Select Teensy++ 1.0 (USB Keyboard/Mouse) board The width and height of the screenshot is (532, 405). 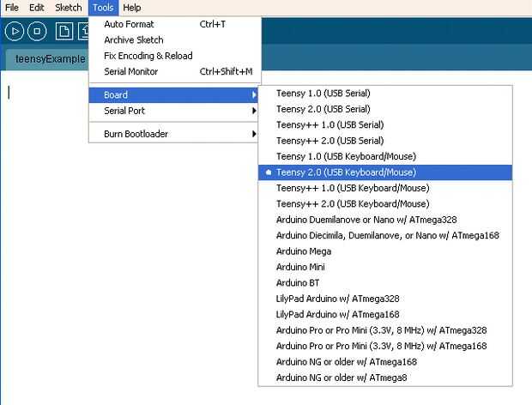385,188
